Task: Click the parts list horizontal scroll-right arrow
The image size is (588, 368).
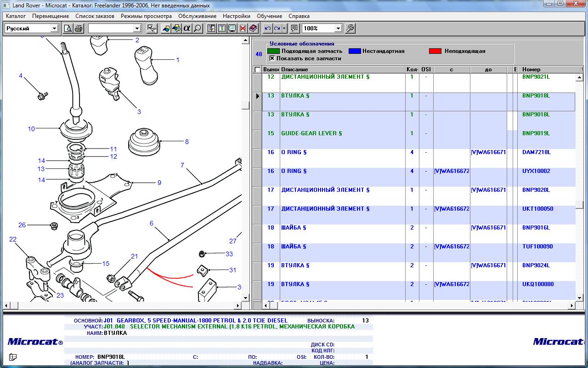Action: click(x=572, y=305)
